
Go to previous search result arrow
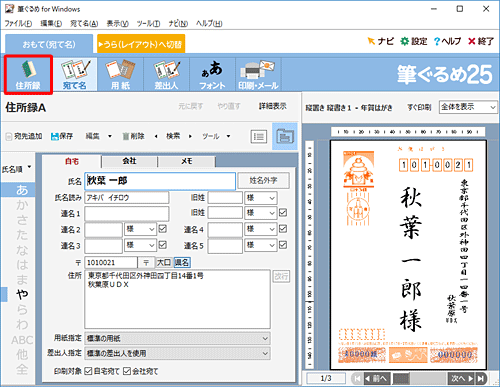pyautogui.click(x=156, y=136)
